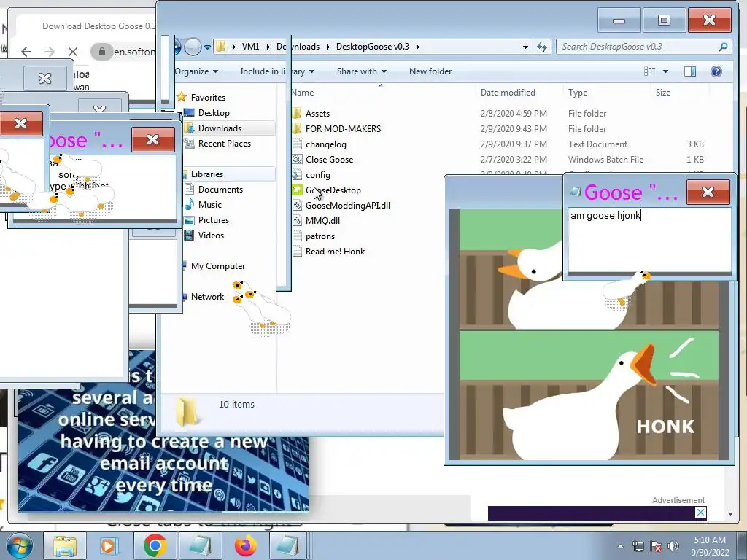Click the change your view icon
Viewport: 747px width, 560px height.
tap(650, 71)
